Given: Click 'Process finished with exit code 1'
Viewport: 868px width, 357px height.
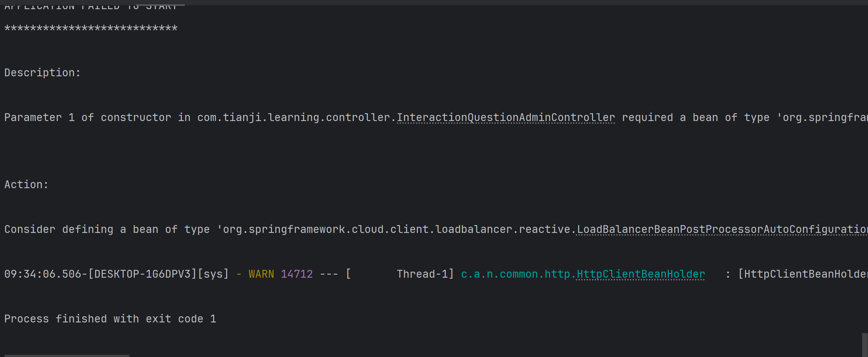Looking at the screenshot, I should [x=110, y=319].
